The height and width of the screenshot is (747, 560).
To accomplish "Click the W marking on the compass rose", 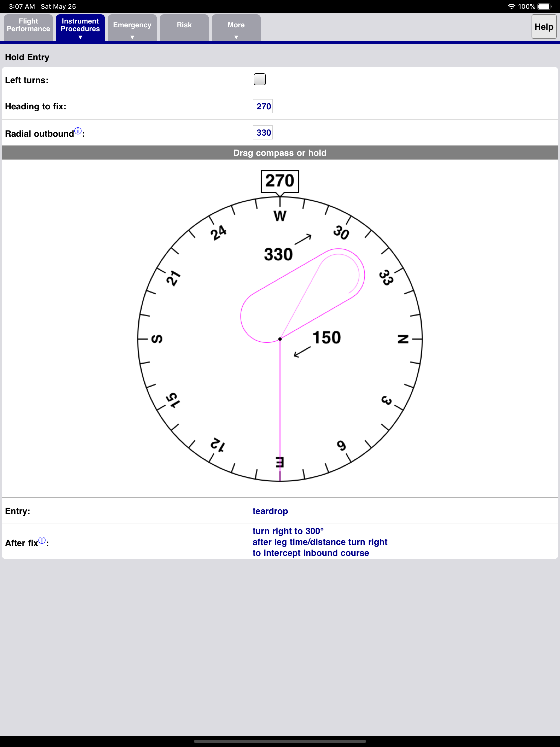I will (x=280, y=215).
